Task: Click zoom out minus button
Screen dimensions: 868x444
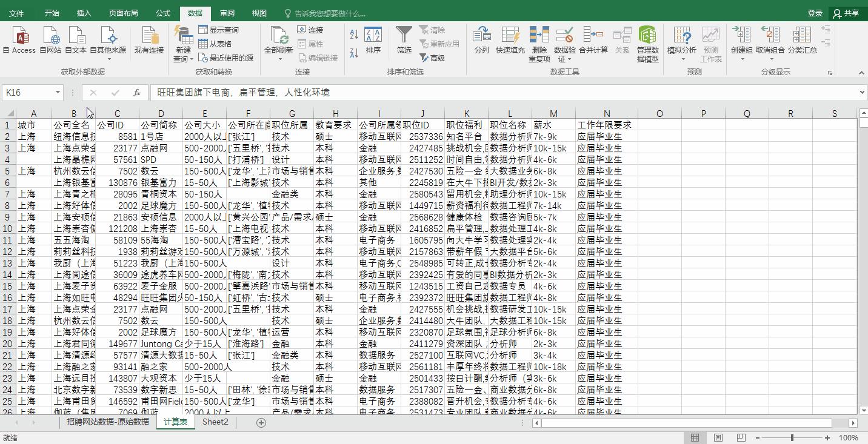Action: pyautogui.click(x=758, y=437)
